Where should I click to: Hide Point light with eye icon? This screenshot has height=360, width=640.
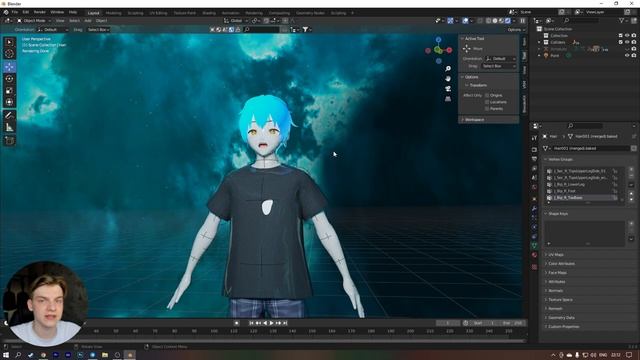point(627,55)
